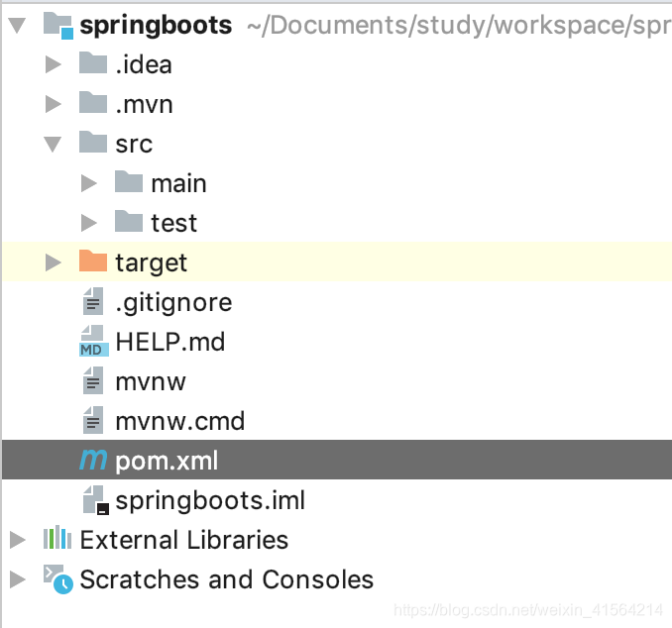
Task: Select the test folder label
Action: 174,224
